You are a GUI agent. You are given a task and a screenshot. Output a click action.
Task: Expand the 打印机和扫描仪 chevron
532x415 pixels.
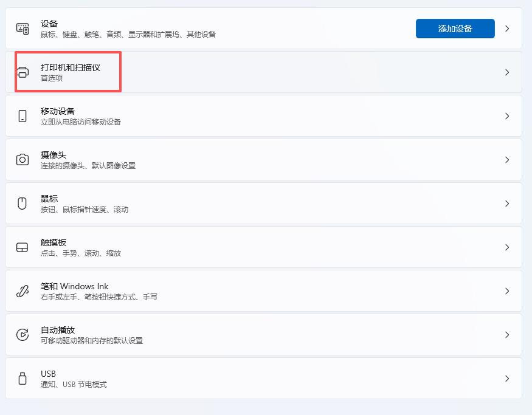tap(507, 72)
